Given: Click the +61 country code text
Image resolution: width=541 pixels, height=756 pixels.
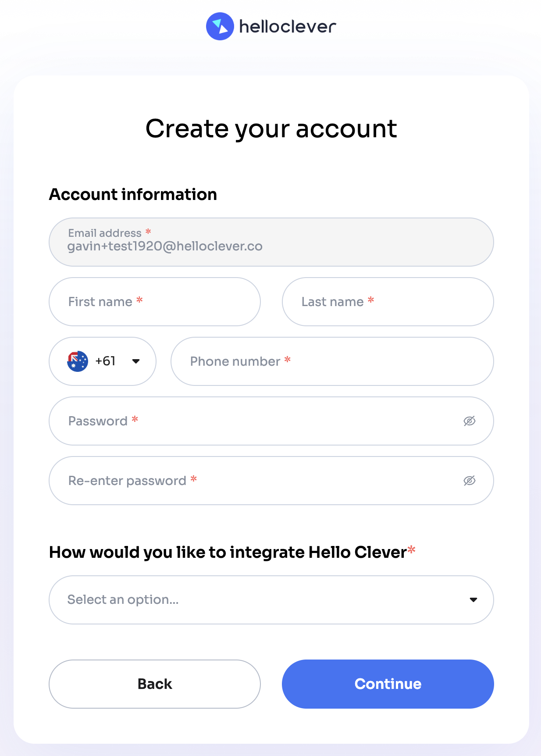Looking at the screenshot, I should (105, 361).
